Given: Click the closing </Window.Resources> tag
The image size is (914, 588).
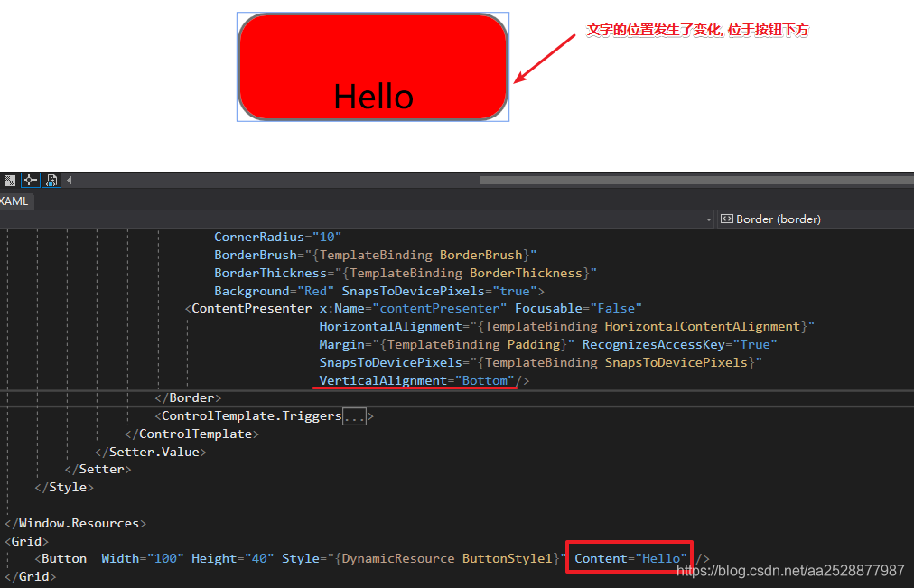Looking at the screenshot, I should 75,523.
